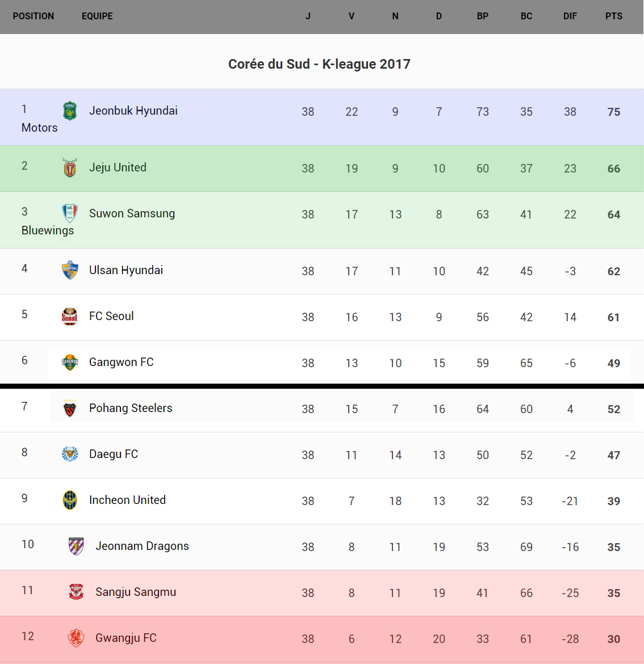Click the Jeonbuk Hyundai Motors club crest
This screenshot has height=664, width=644.
pyautogui.click(x=70, y=111)
